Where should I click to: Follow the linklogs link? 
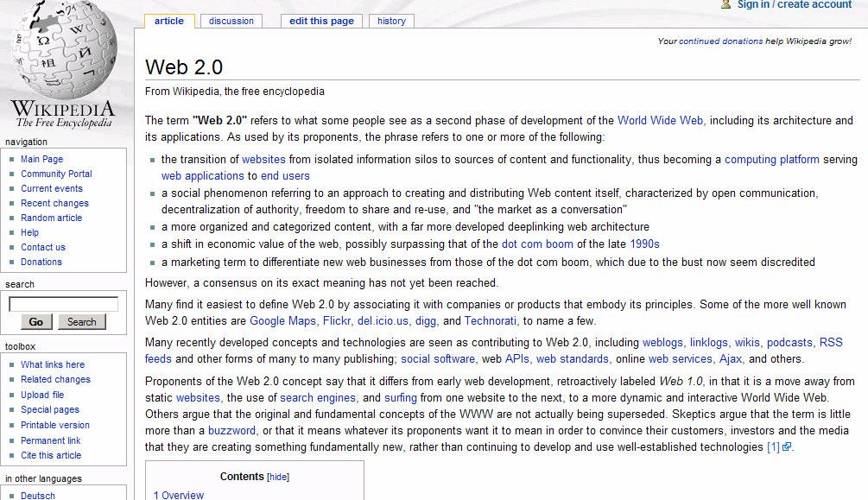pyautogui.click(x=708, y=343)
